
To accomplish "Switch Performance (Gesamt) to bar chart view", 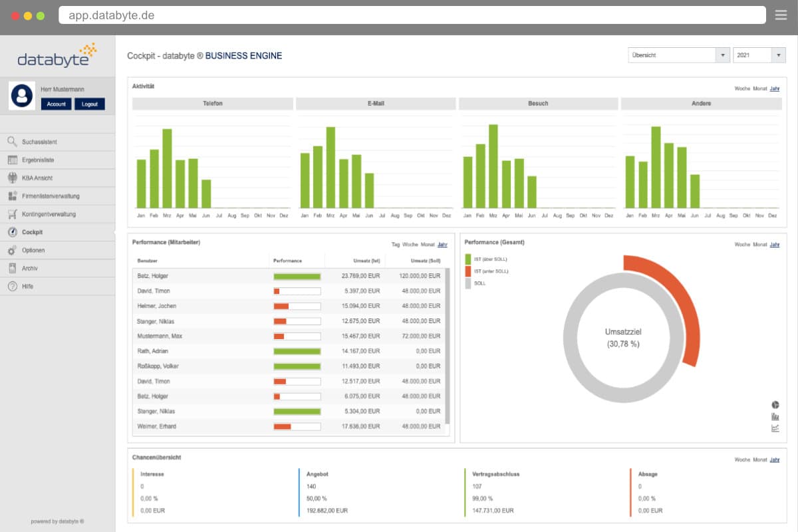I will [775, 416].
